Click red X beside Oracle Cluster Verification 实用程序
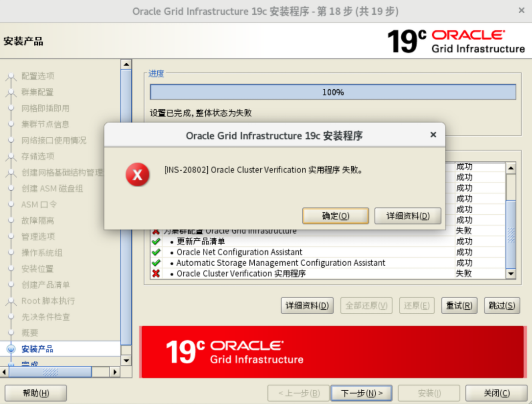Viewport: 532px width, 404px height. pos(156,274)
